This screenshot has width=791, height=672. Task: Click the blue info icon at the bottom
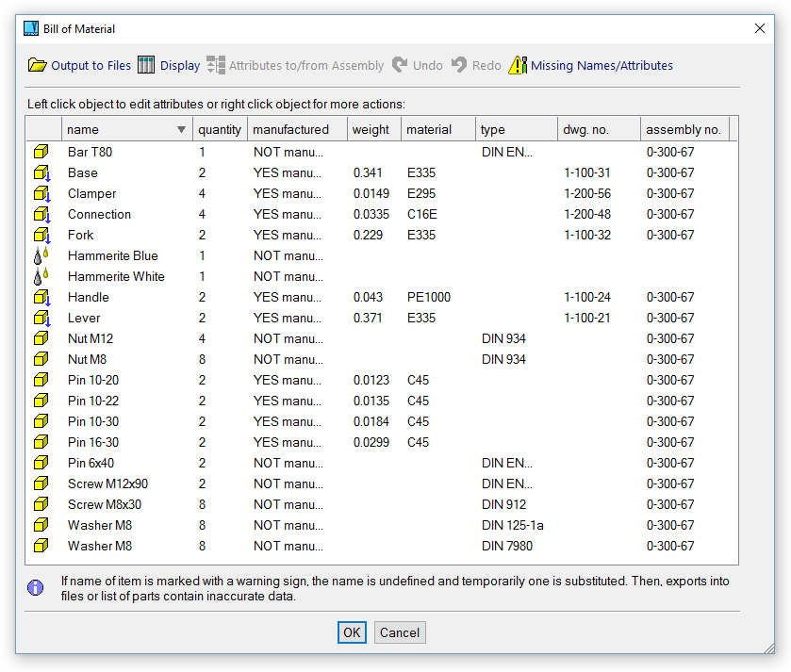pos(36,588)
